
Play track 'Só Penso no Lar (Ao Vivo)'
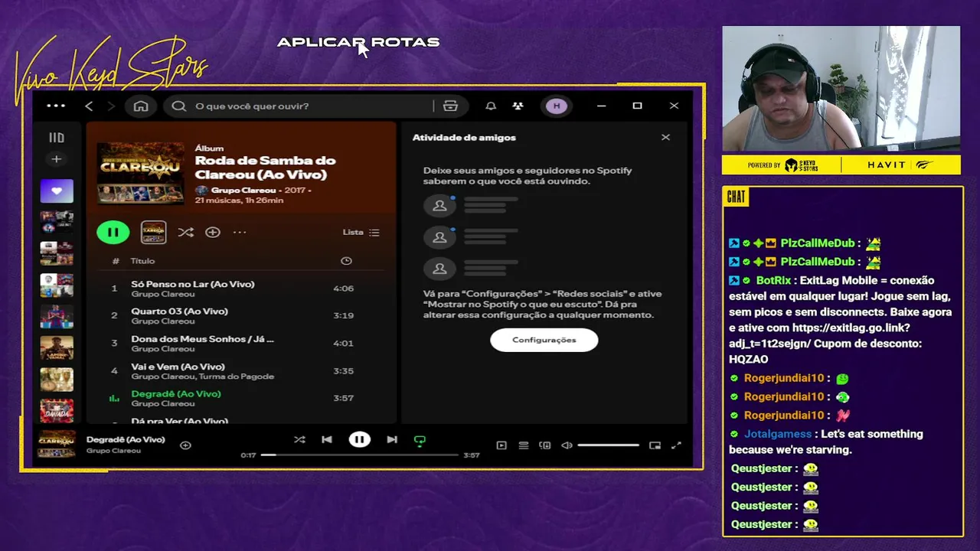tap(241, 289)
